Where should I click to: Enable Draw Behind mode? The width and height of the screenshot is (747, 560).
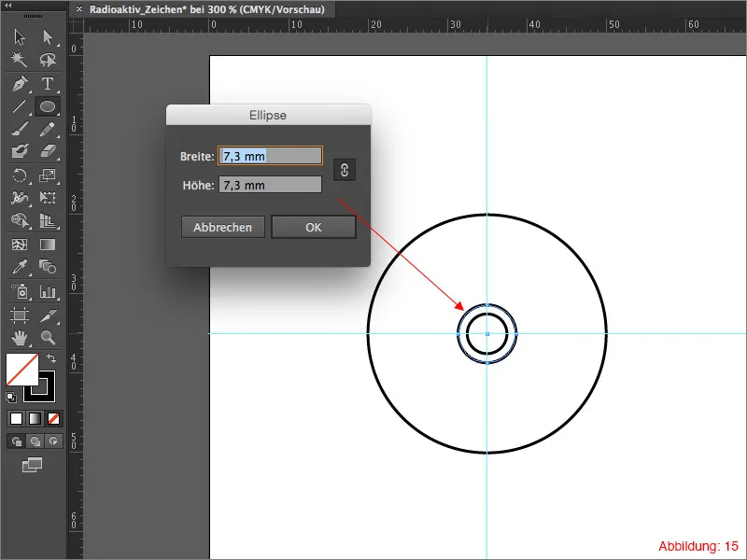(35, 441)
